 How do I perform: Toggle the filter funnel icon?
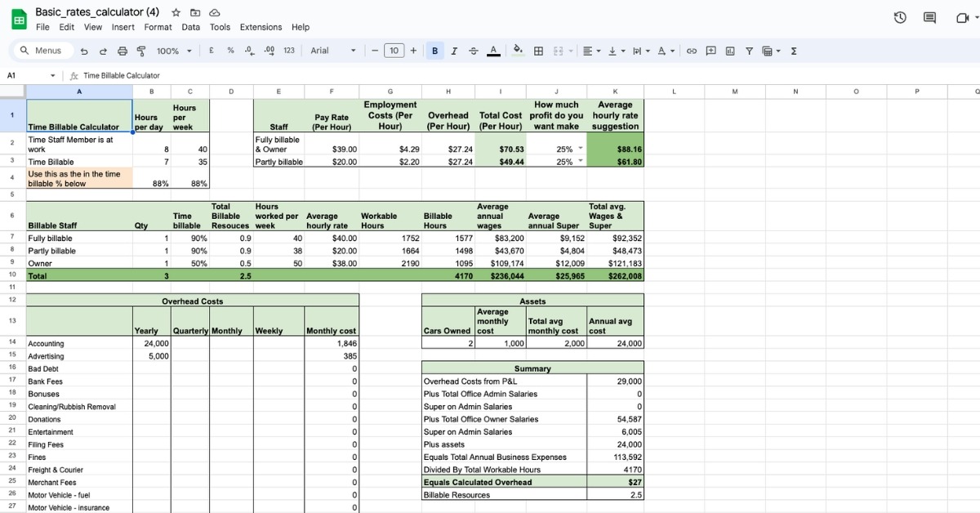coord(749,51)
